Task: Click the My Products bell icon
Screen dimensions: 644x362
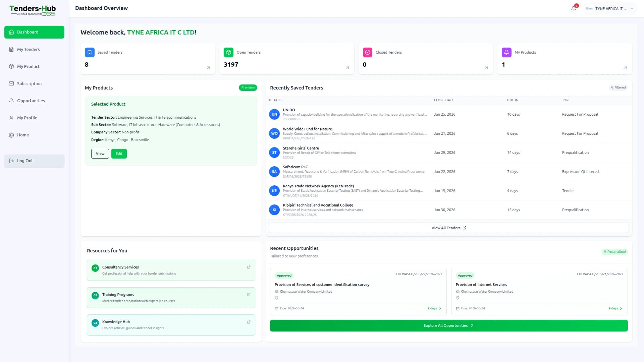Action: (506, 52)
